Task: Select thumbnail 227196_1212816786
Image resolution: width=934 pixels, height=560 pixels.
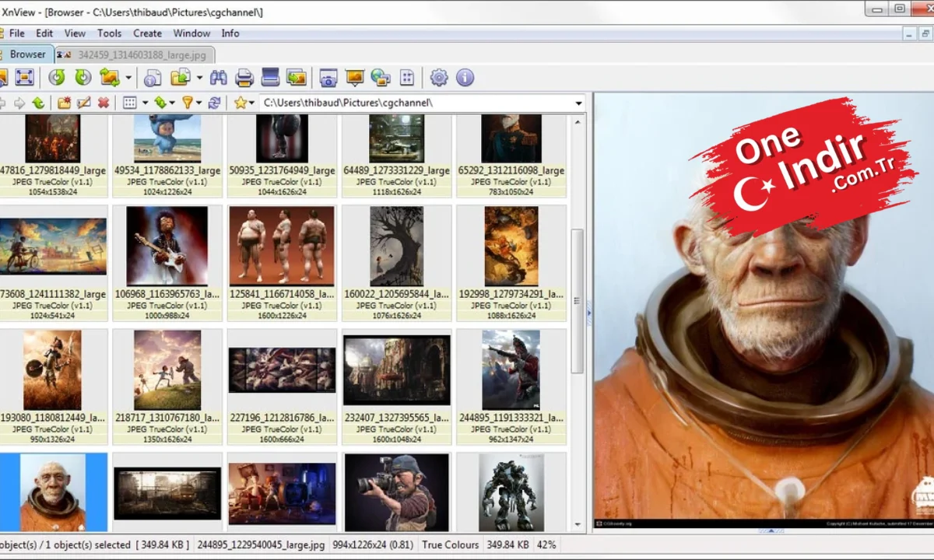Action: pyautogui.click(x=282, y=387)
